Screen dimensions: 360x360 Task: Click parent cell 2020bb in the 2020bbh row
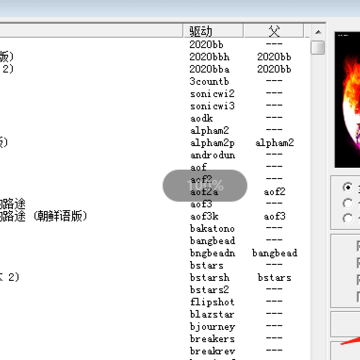pos(274,57)
